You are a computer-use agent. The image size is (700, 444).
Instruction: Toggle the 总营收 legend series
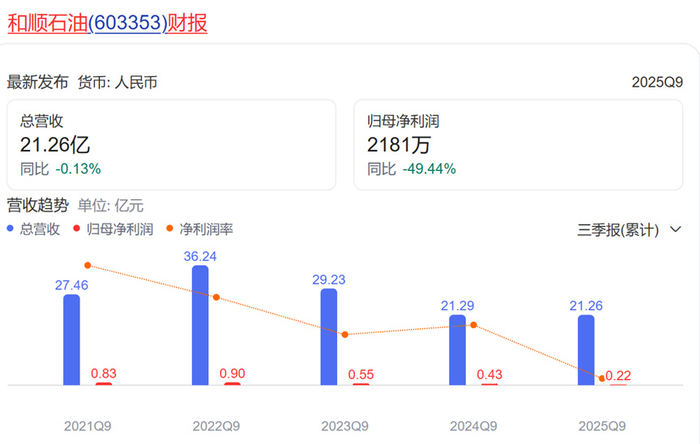pos(33,229)
